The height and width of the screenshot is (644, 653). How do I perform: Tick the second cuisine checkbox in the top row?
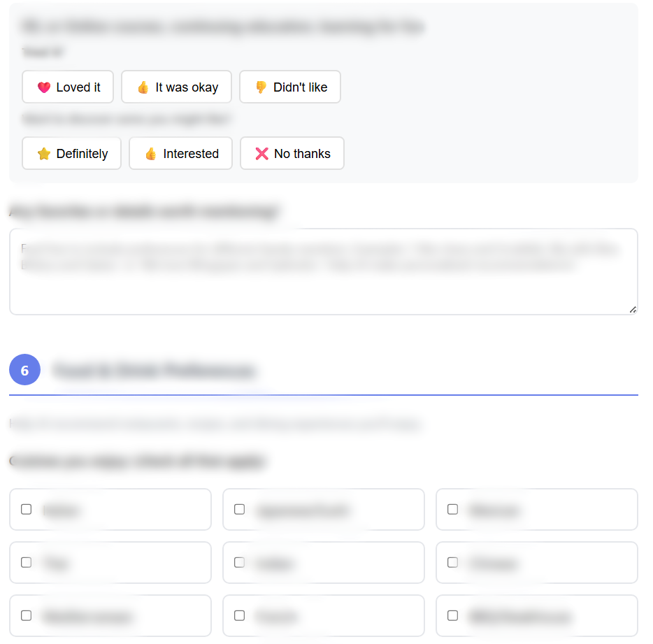[x=239, y=509]
